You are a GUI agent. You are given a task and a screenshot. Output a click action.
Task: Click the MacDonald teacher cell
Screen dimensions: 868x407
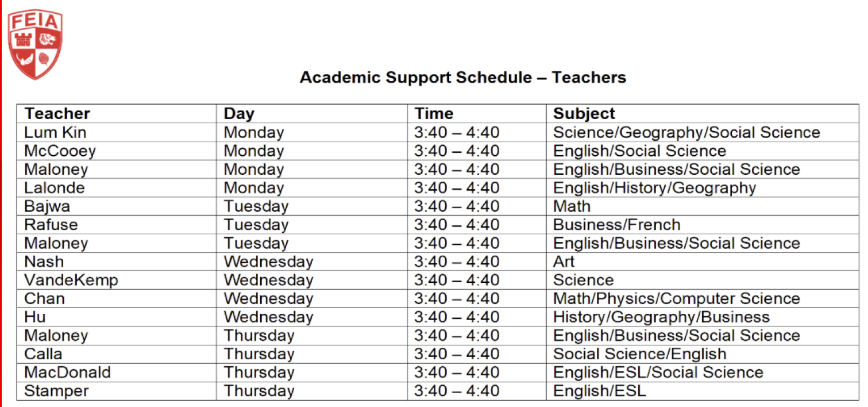point(67,373)
